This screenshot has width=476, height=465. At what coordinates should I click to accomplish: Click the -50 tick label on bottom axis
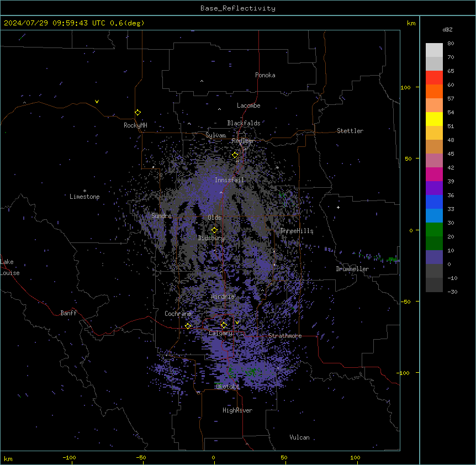[x=141, y=457]
